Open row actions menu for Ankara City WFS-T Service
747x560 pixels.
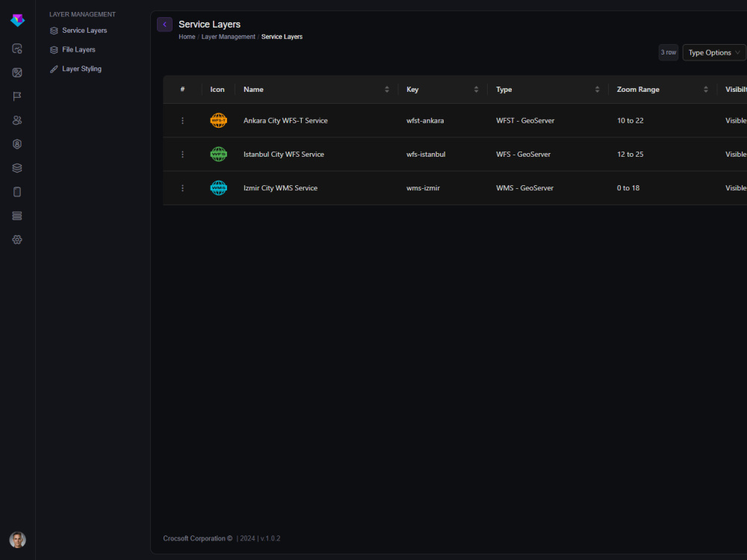182,121
